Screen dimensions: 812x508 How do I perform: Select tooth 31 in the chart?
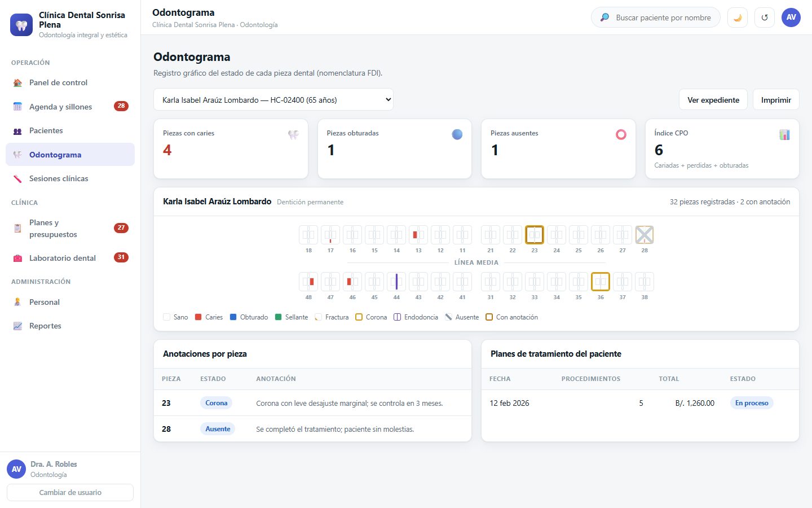pos(491,282)
